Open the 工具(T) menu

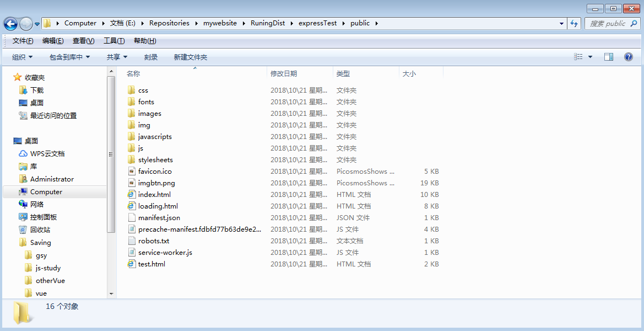pyautogui.click(x=114, y=41)
